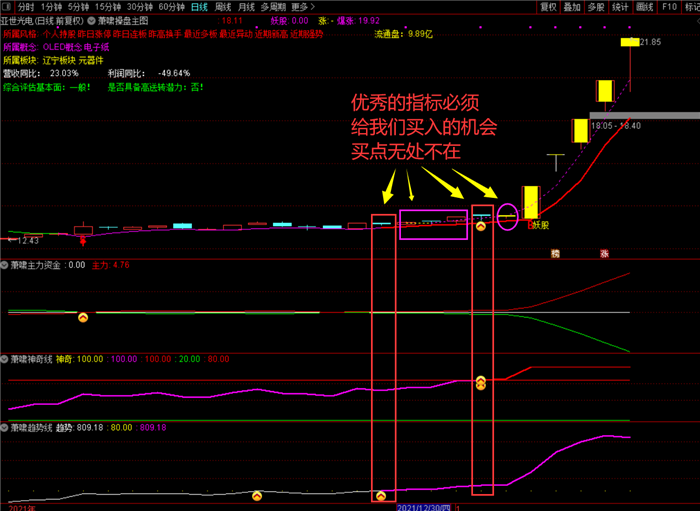Click the 近期强势 style tag

pyautogui.click(x=306, y=34)
